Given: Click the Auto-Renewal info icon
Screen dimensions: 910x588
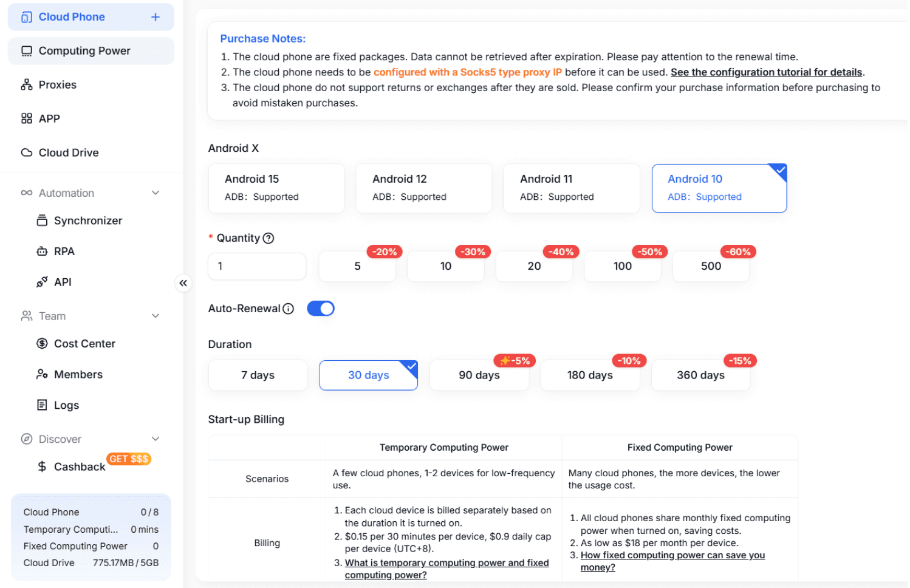Looking at the screenshot, I should point(289,309).
